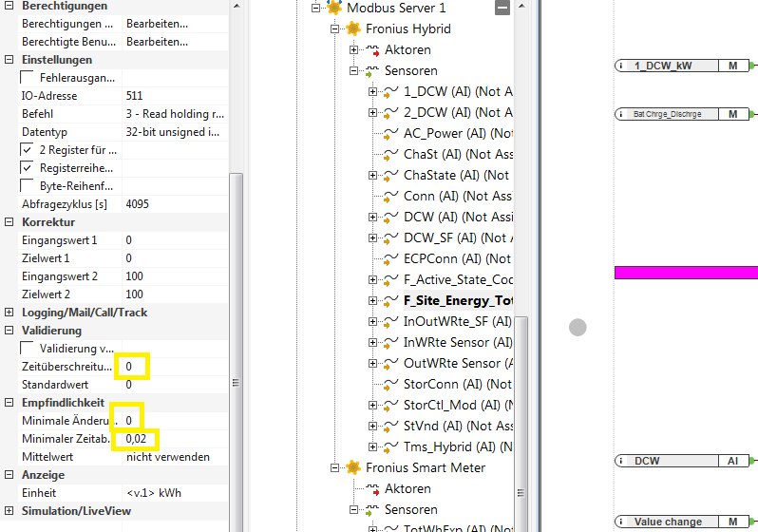Click Bearbeiten for Berechtigte Benutzer
Image resolution: width=758 pixels, height=532 pixels.
coord(175,42)
